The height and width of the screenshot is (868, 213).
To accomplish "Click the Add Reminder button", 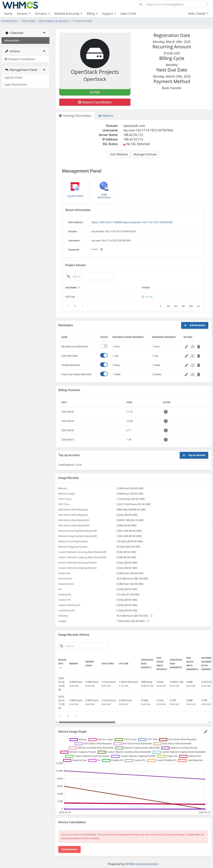I will coord(194,325).
